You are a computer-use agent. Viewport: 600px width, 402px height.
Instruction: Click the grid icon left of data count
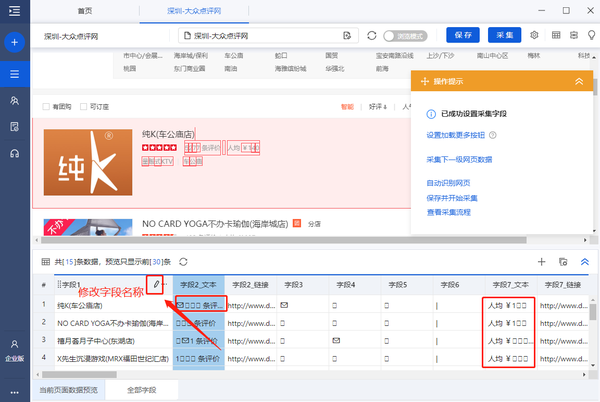coord(46,262)
